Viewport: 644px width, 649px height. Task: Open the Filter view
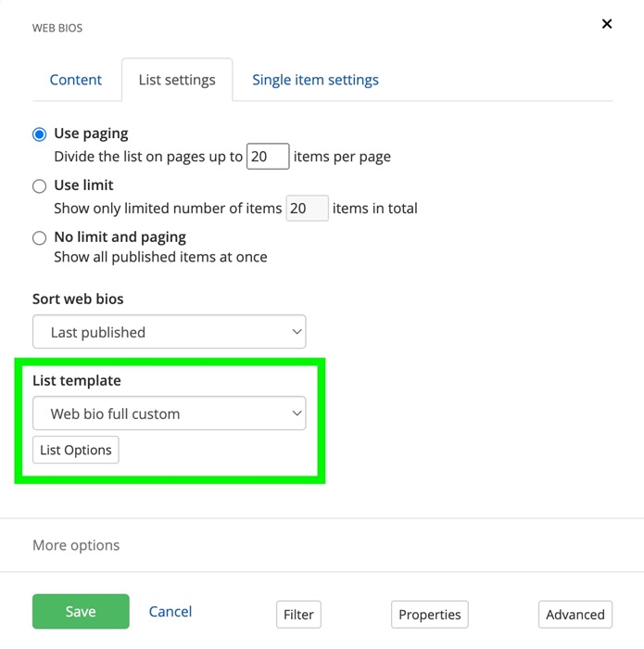pos(298,615)
